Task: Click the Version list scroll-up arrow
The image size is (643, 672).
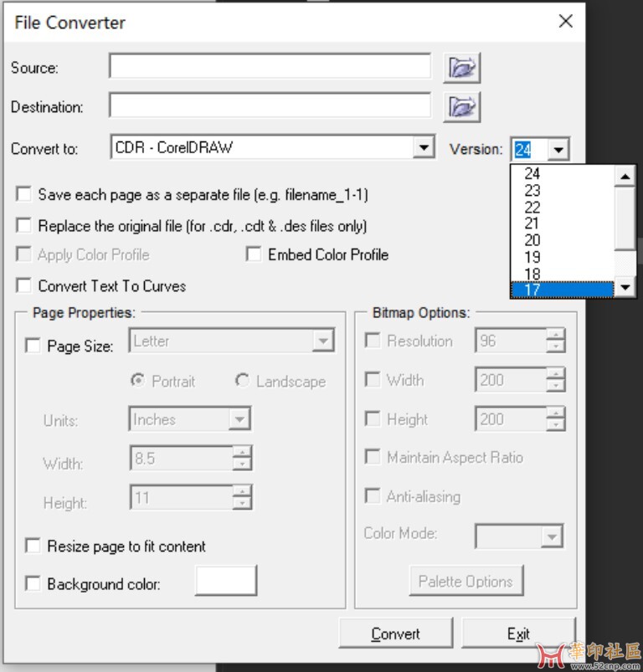Action: pos(625,176)
